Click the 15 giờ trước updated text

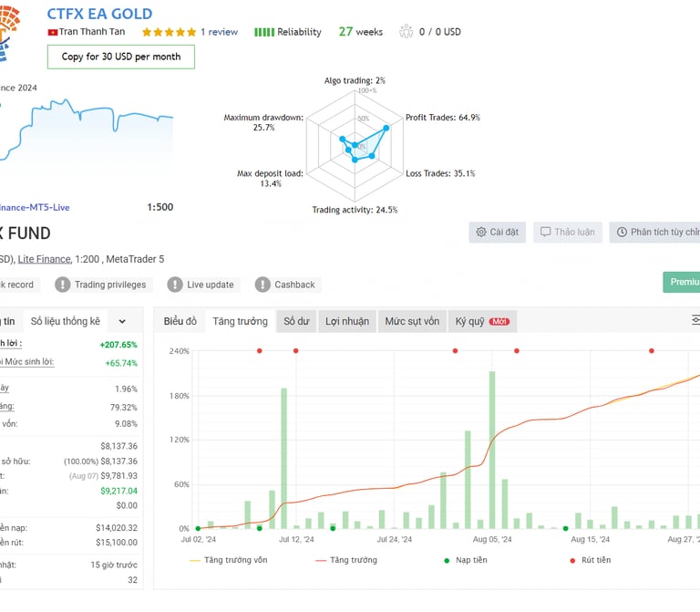pos(114,565)
